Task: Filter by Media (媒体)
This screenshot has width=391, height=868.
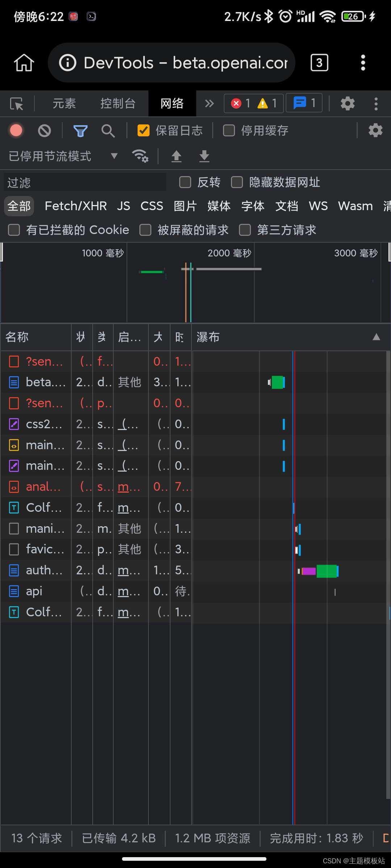Action: (x=219, y=206)
